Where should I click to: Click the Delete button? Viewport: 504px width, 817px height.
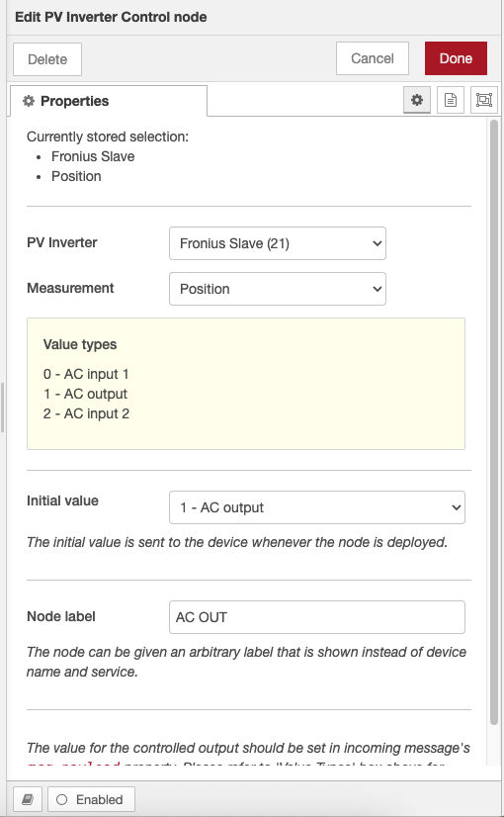tap(47, 59)
